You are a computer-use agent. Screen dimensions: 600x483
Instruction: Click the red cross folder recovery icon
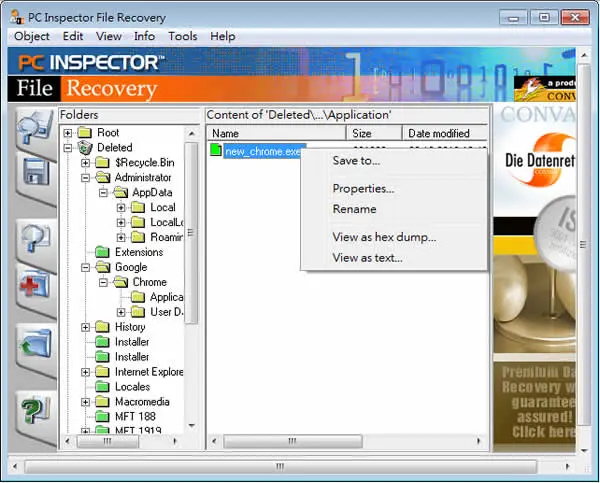coord(34,284)
